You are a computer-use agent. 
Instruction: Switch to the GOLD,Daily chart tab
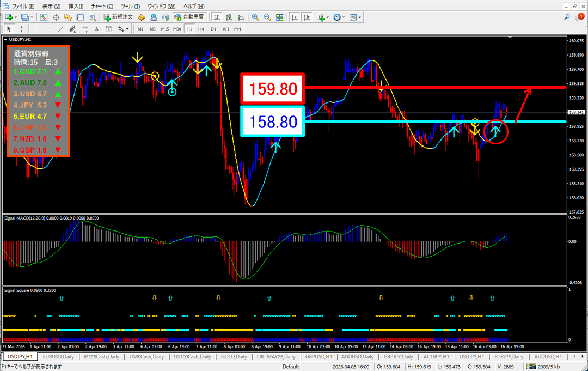(x=234, y=357)
